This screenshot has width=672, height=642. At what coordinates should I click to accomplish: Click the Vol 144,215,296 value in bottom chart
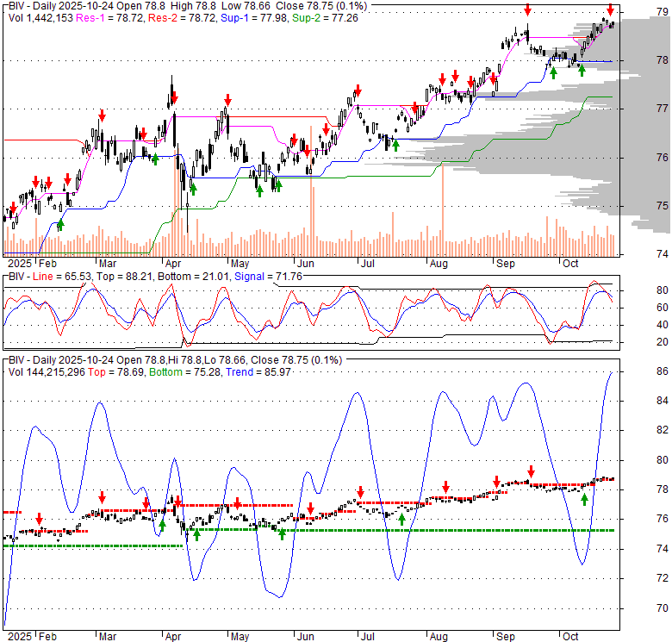(x=47, y=372)
